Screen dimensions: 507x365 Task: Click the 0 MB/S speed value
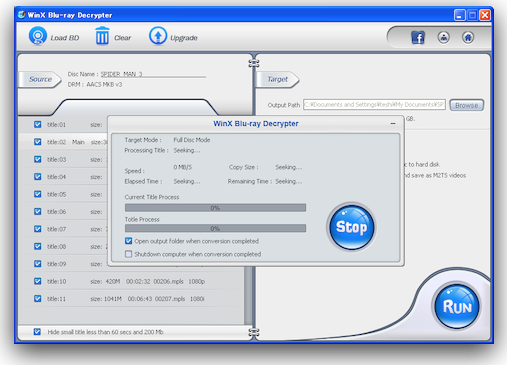(183, 167)
